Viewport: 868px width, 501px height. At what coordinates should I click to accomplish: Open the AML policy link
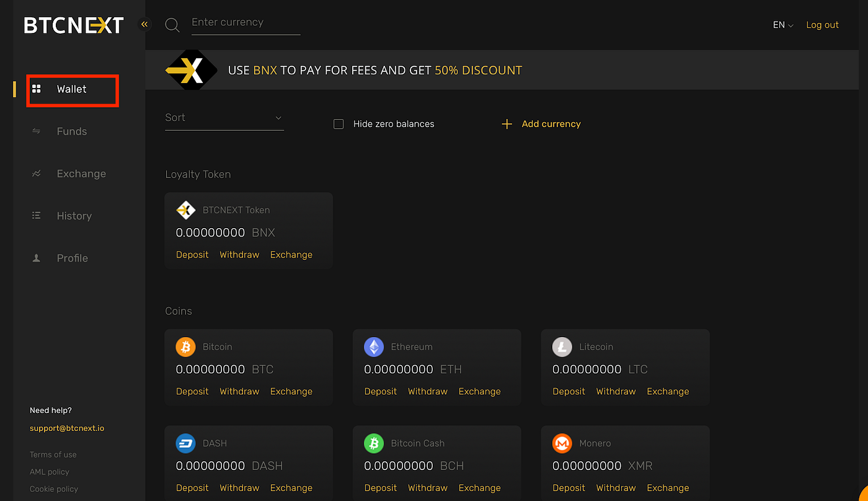[x=50, y=472]
